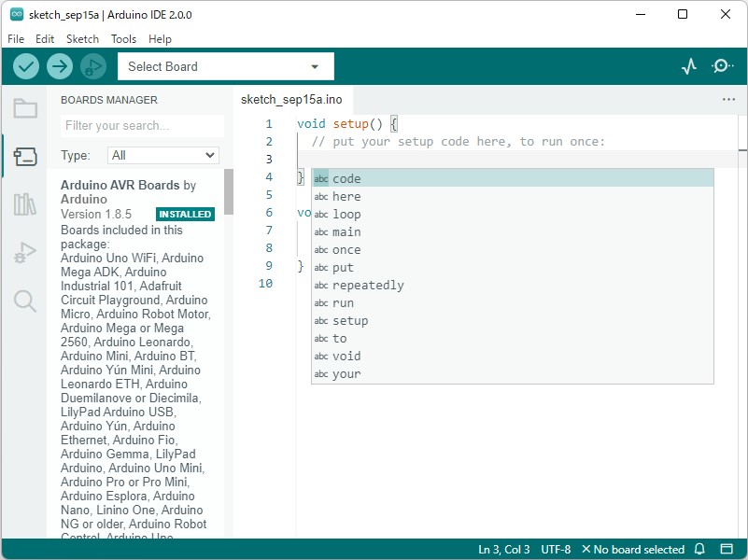Open the File menu

click(x=16, y=39)
